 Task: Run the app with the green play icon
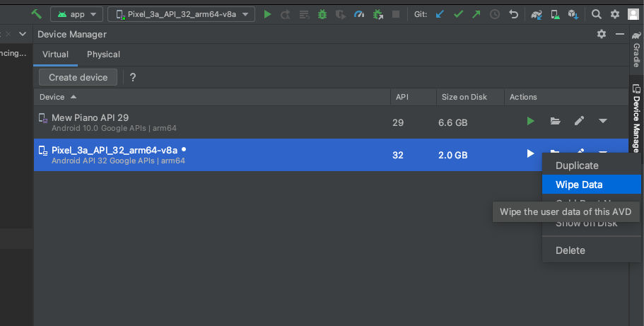click(x=267, y=14)
